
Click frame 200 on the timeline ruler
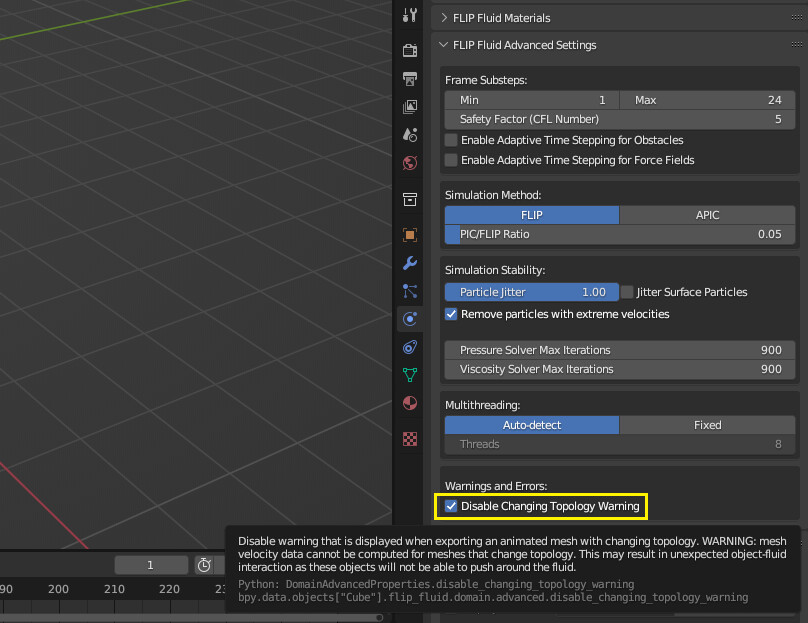tap(58, 589)
